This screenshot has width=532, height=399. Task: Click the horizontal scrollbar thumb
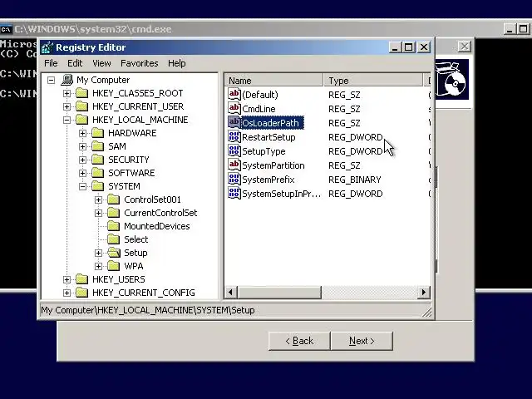279,292
